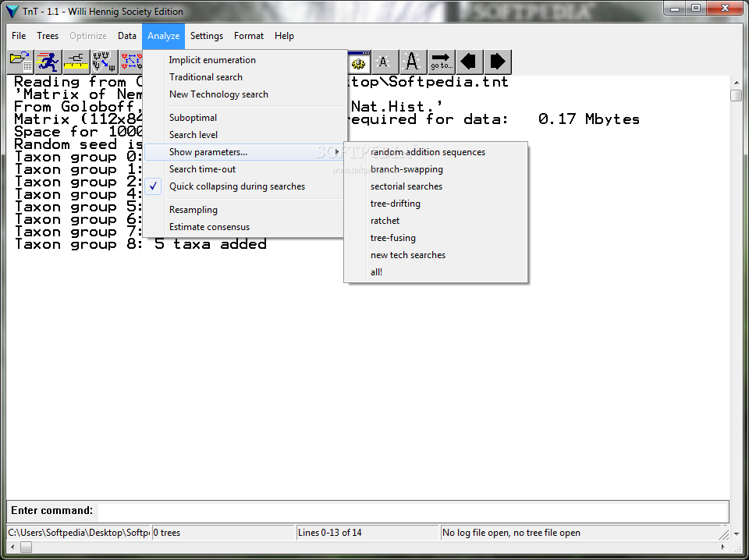Choose Search level
749x560 pixels.
coord(244,135)
